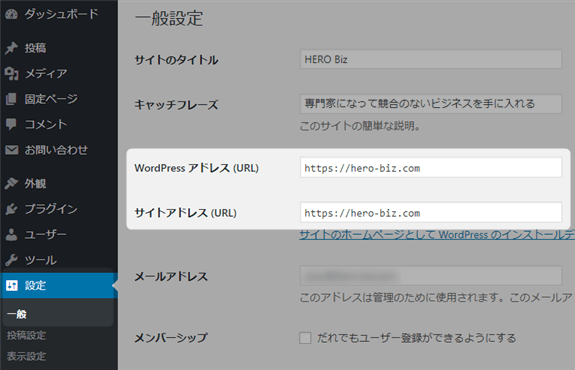Click the plug icon beside プラグイン
The width and height of the screenshot is (575, 370).
(x=11, y=209)
